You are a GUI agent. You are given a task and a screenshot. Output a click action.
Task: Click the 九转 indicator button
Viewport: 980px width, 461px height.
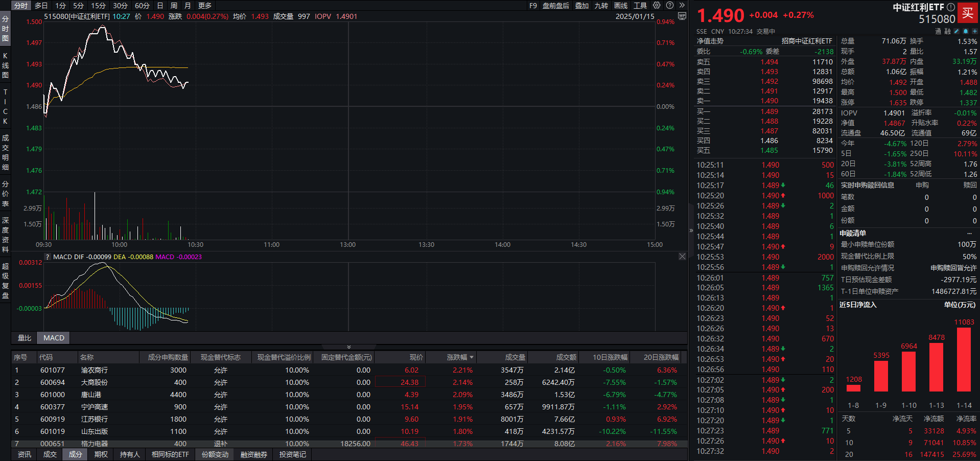(601, 6)
